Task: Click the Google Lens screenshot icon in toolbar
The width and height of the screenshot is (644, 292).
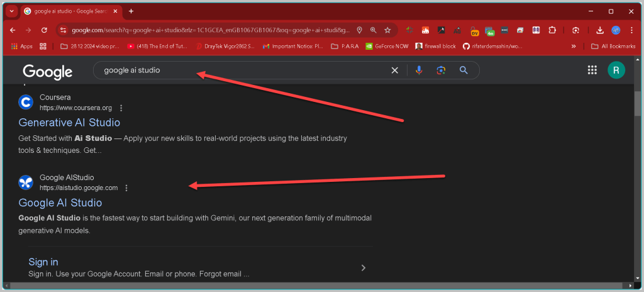Action: tap(576, 30)
